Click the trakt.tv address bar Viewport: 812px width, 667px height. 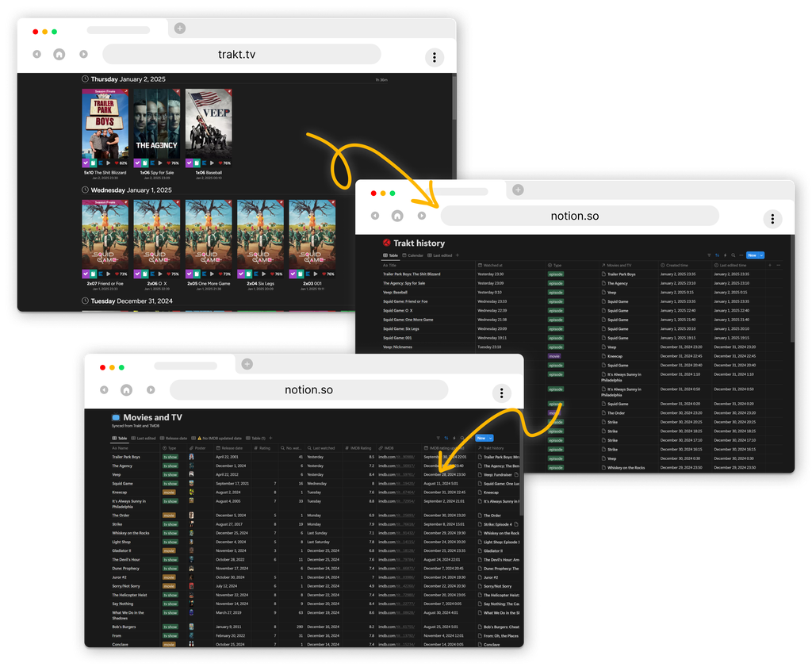point(241,55)
